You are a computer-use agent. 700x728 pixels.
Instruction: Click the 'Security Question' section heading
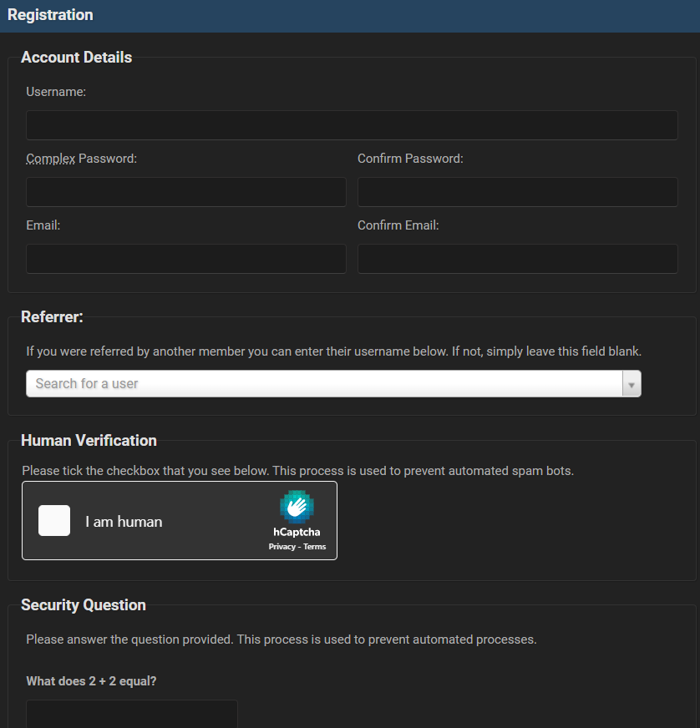[84, 605]
